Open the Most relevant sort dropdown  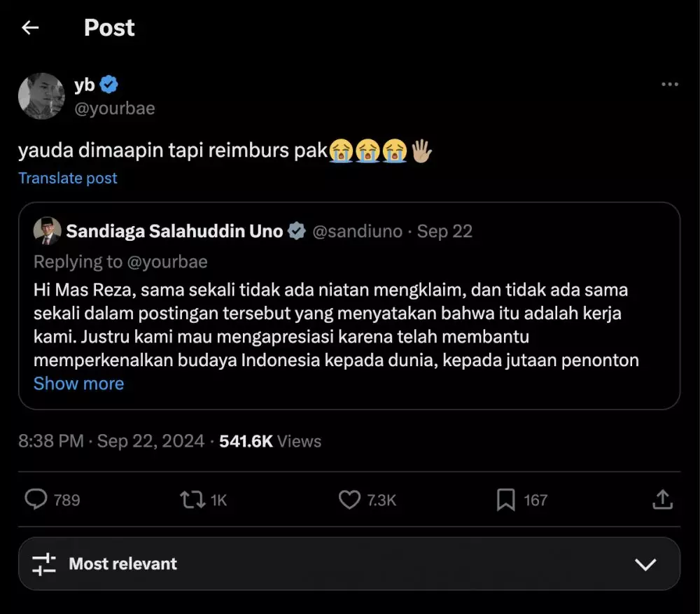coord(122,564)
